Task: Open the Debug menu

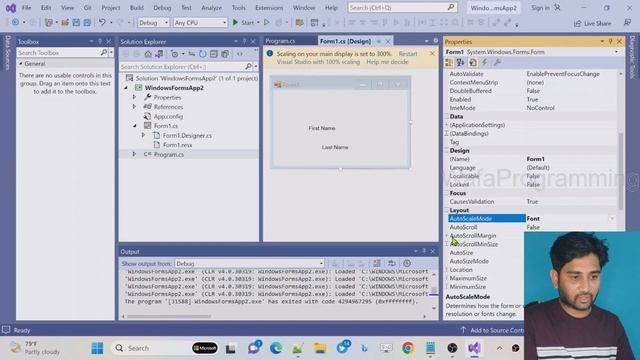Action: coord(162,8)
